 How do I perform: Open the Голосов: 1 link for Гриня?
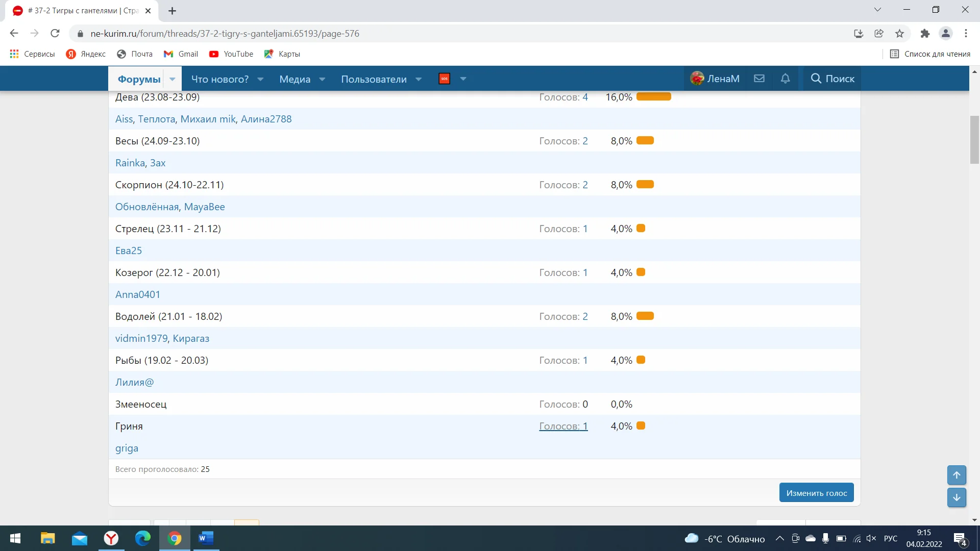(563, 426)
